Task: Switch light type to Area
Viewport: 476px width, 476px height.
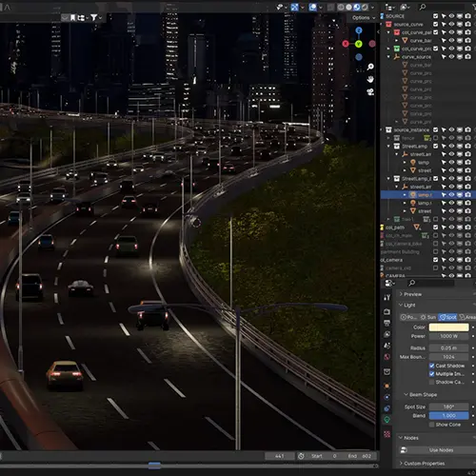Action: click(467, 317)
